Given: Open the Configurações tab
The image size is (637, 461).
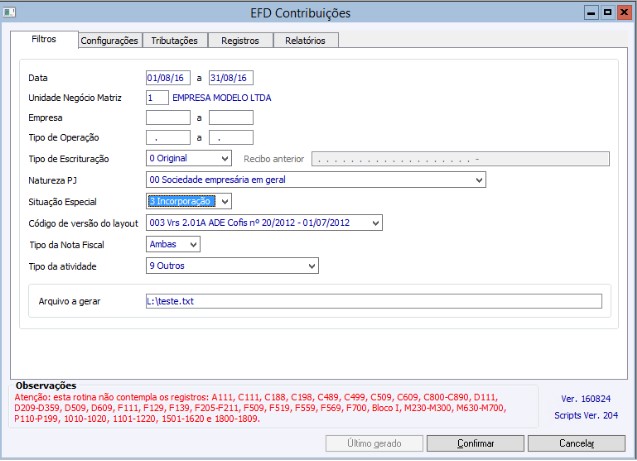Looking at the screenshot, I should click(x=109, y=41).
